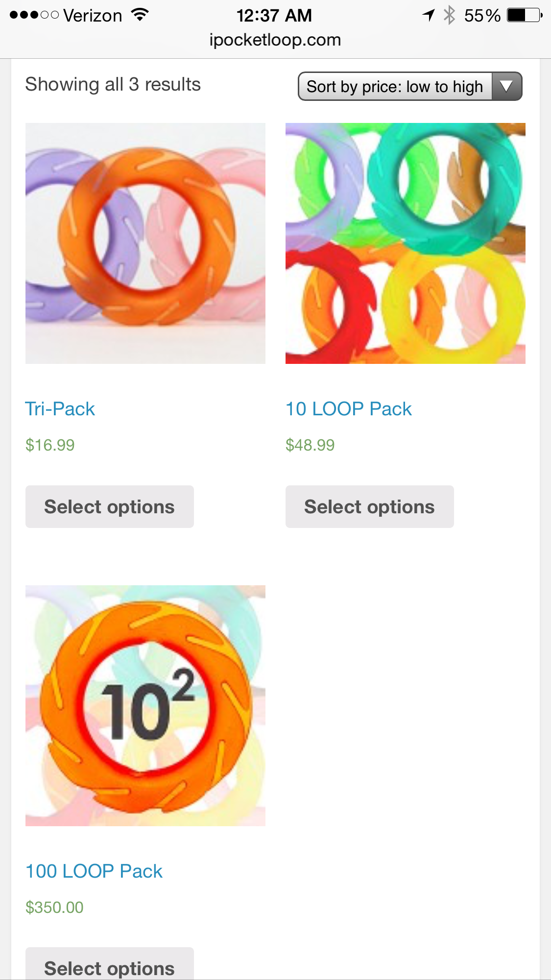The image size is (551, 980).
Task: Tap the location services arrow icon
Action: pyautogui.click(x=429, y=15)
